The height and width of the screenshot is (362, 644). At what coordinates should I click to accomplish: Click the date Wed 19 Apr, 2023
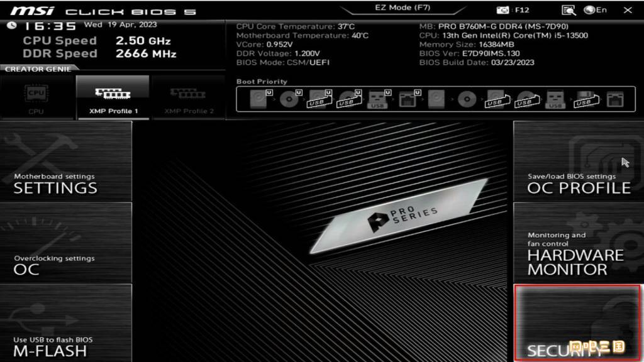click(x=120, y=25)
